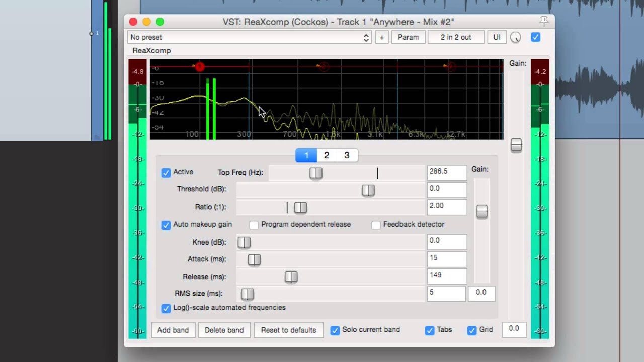Open the No preset dropdown
This screenshot has height=362, width=644.
click(x=250, y=37)
